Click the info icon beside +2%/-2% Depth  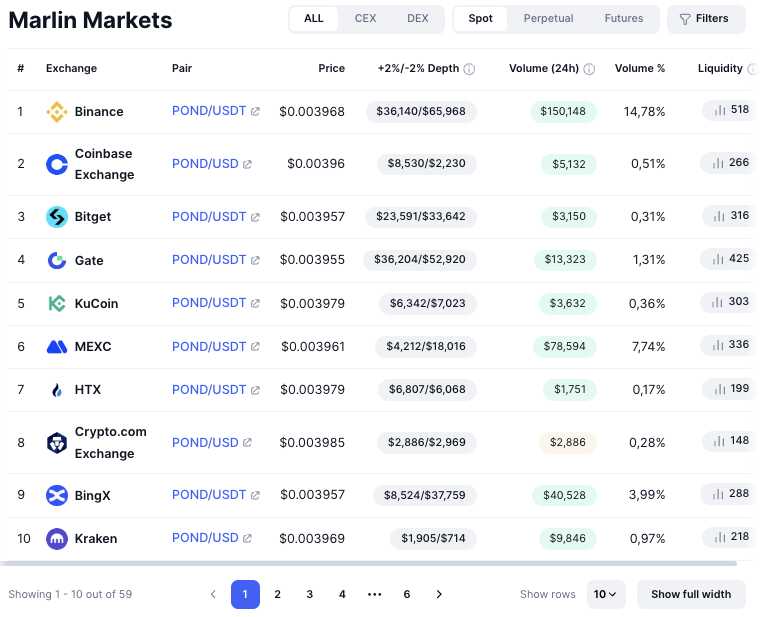tap(469, 69)
